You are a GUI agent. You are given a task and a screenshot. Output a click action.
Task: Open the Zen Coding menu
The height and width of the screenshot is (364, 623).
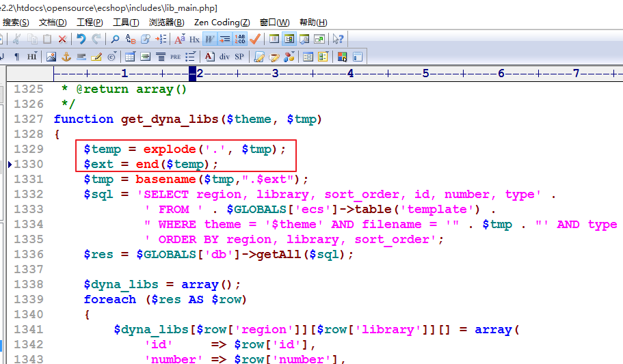point(222,23)
